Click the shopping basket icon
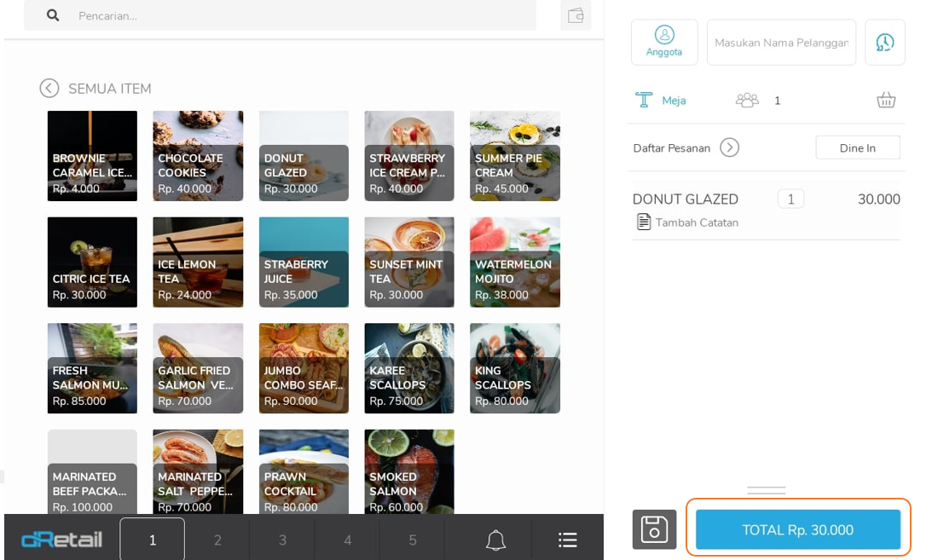 886,101
